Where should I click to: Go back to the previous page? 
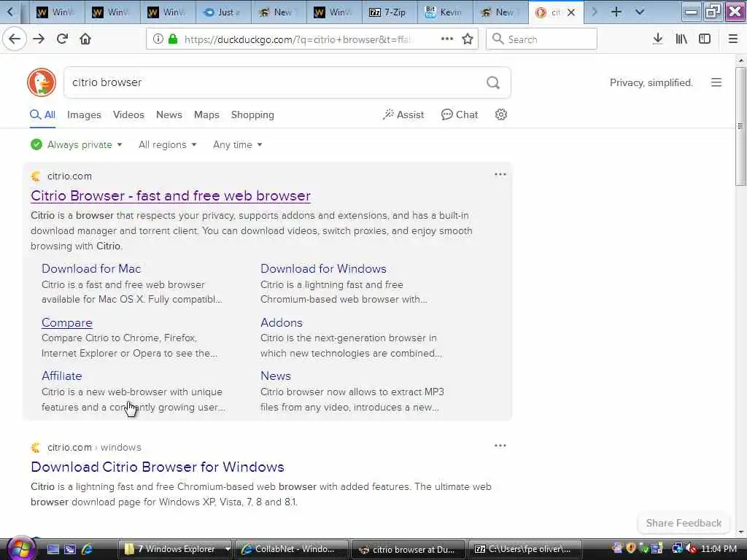pos(15,39)
